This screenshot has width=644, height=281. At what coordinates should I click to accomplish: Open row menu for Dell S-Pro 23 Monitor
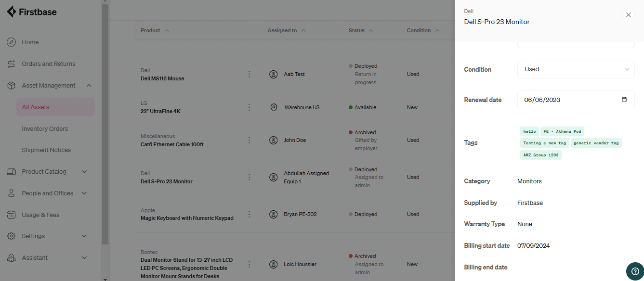[x=249, y=177]
